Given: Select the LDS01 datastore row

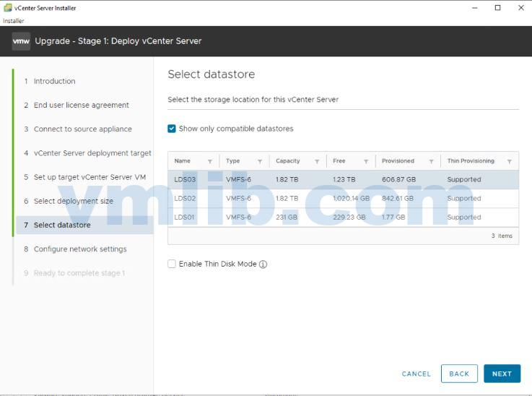Looking at the screenshot, I should (x=343, y=218).
